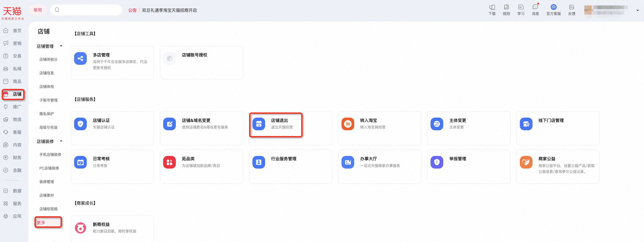Screen dimensions: 644x242
Task: Open 营销 in the sidebar
Action: 12,43
